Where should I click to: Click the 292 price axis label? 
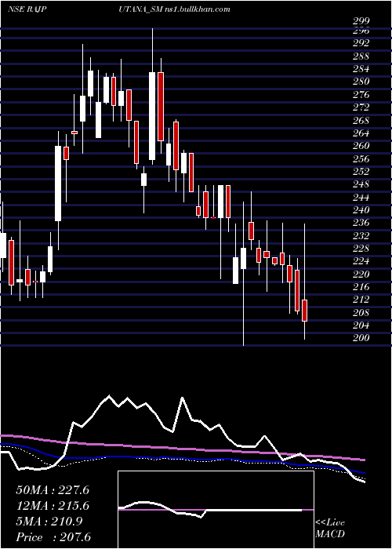[361, 43]
